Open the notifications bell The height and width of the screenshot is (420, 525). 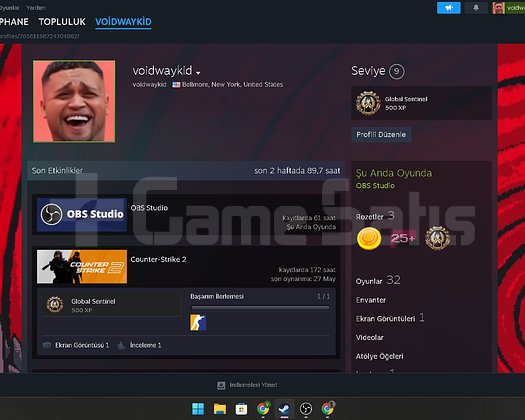(476, 8)
